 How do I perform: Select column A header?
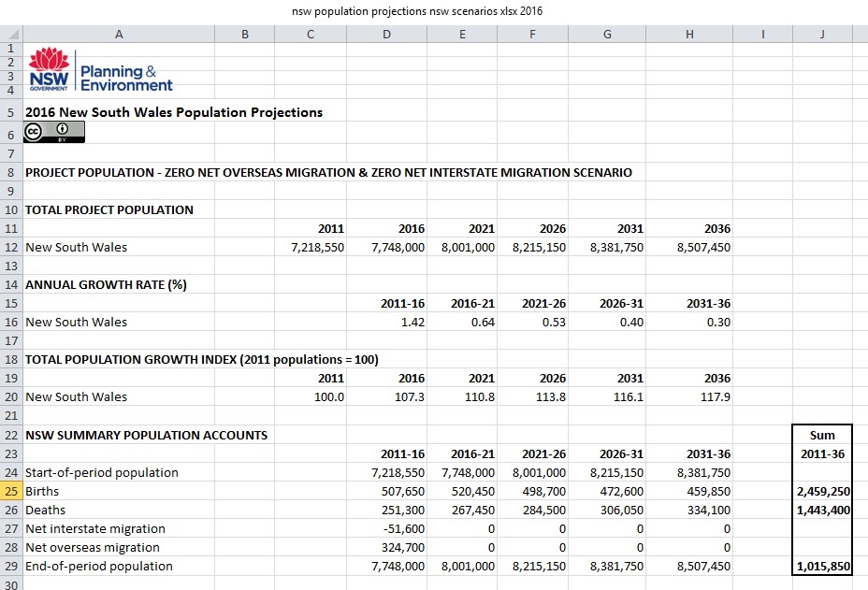119,34
